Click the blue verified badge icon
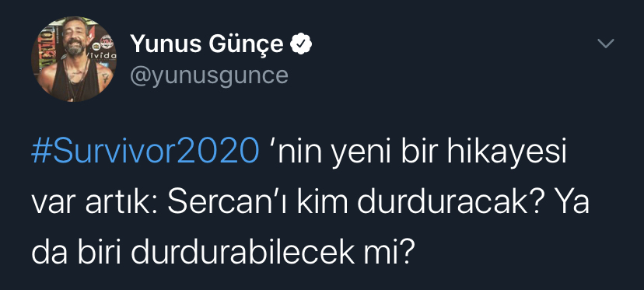The image size is (644, 290). (x=301, y=44)
